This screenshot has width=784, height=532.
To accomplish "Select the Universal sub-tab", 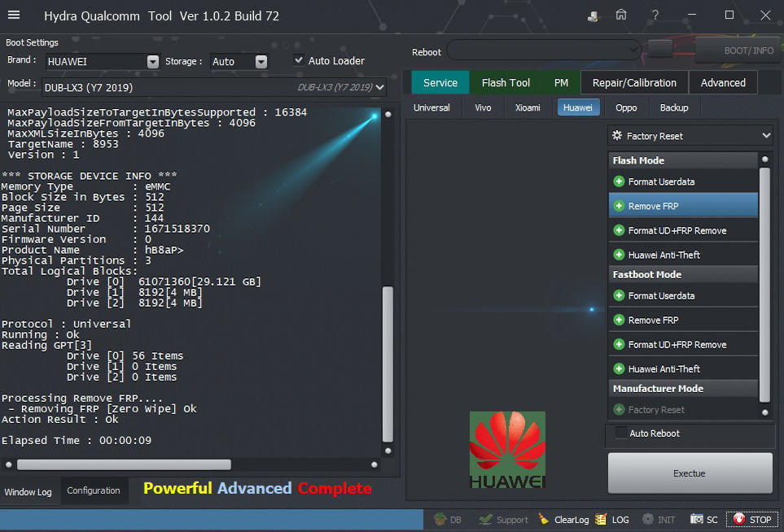I will pyautogui.click(x=431, y=108).
